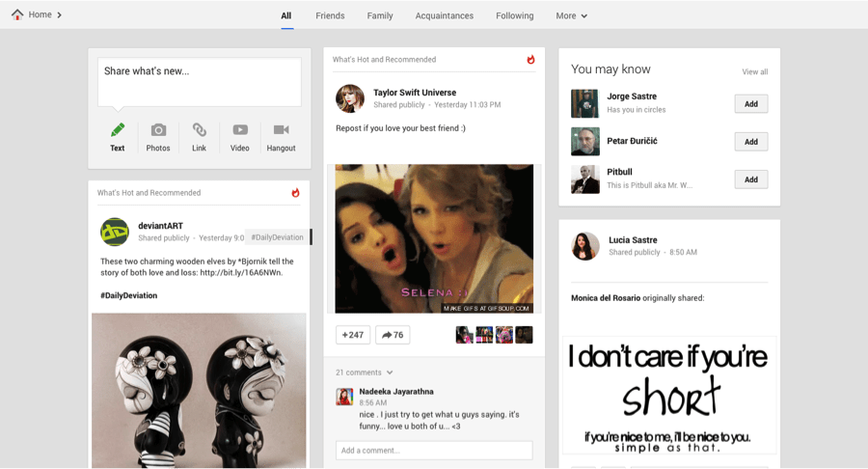Start a Hangout via camcorder icon
The width and height of the screenshot is (868, 469).
[x=282, y=129]
